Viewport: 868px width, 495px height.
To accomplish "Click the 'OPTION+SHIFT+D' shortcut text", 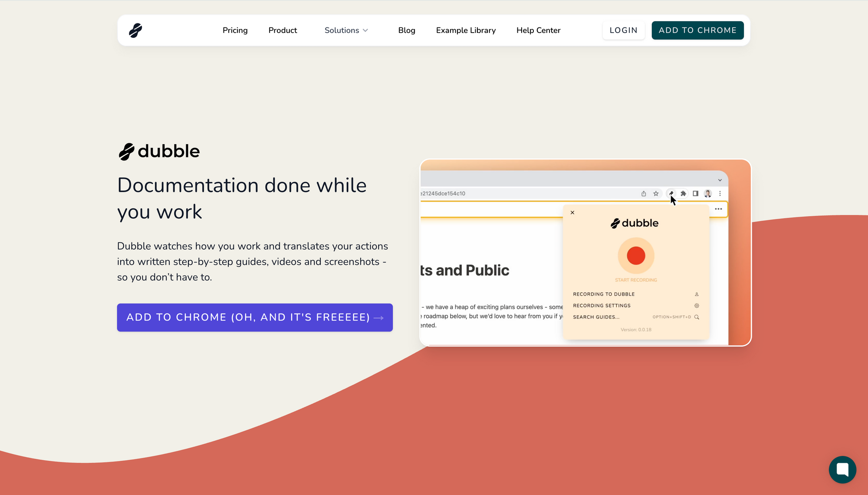I will tap(671, 317).
